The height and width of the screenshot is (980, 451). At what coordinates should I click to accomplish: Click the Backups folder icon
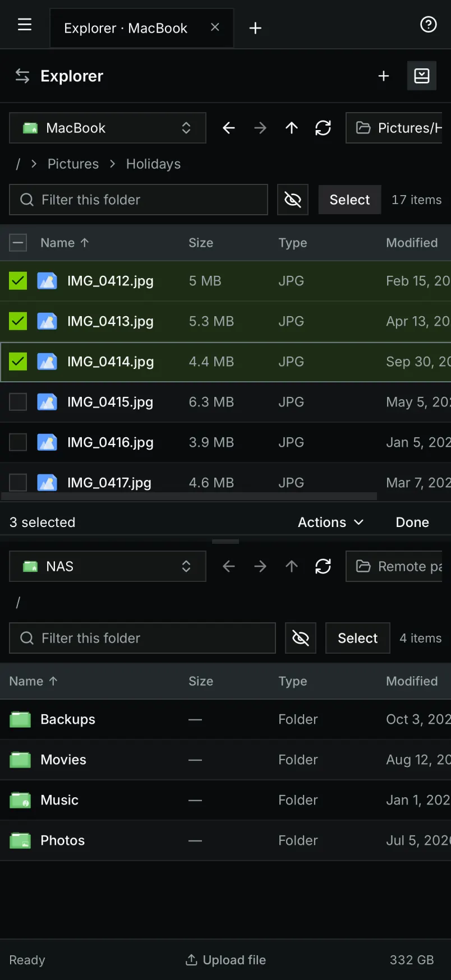pos(20,719)
